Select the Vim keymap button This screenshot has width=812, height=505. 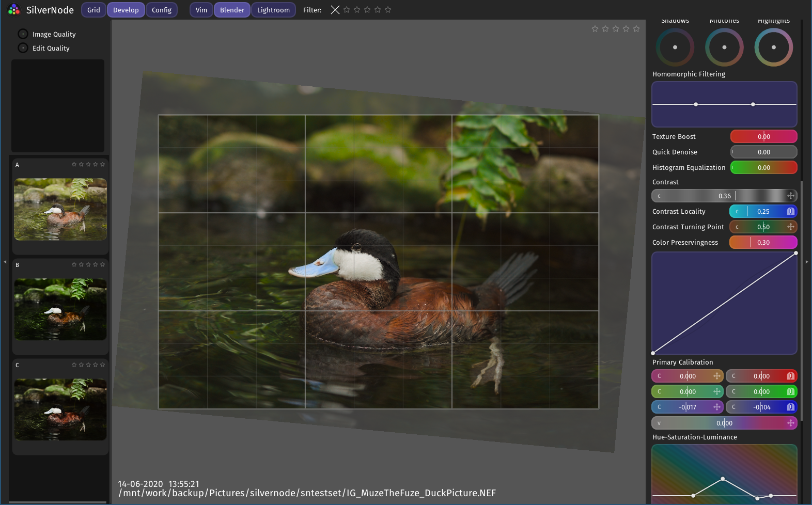coord(201,10)
